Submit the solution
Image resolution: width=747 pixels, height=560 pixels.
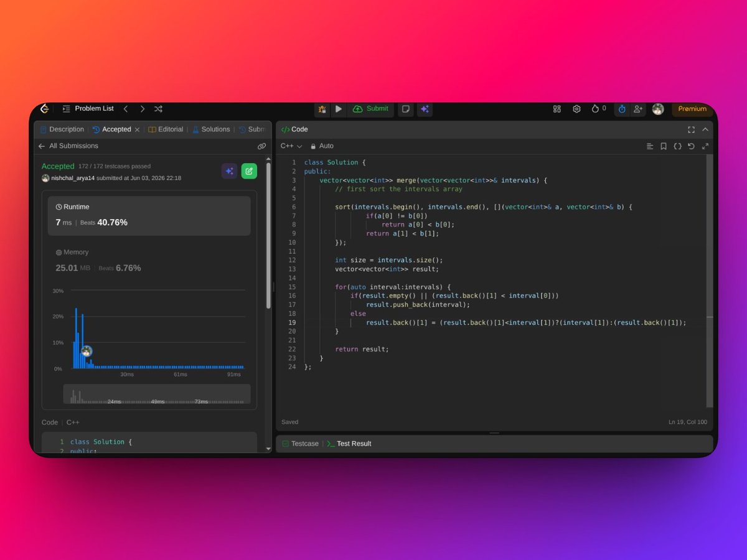click(x=370, y=109)
